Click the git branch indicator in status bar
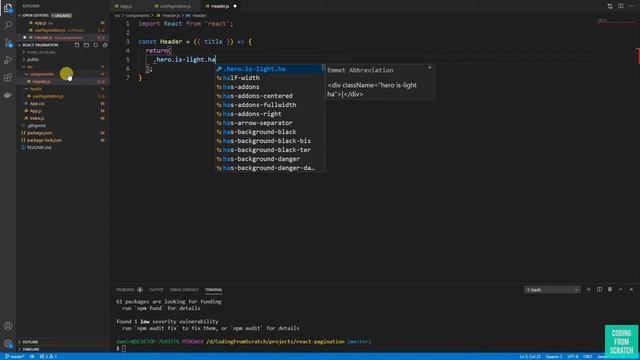 [x=14, y=356]
